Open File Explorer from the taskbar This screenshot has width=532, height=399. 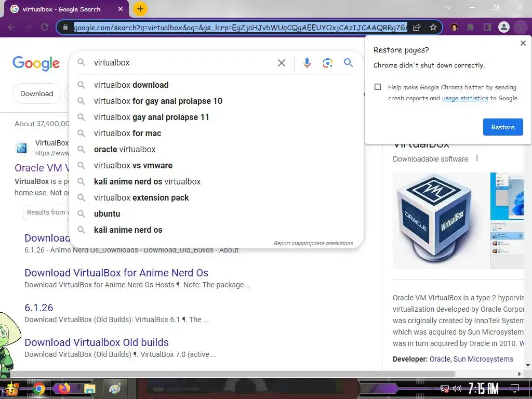[x=89, y=389]
